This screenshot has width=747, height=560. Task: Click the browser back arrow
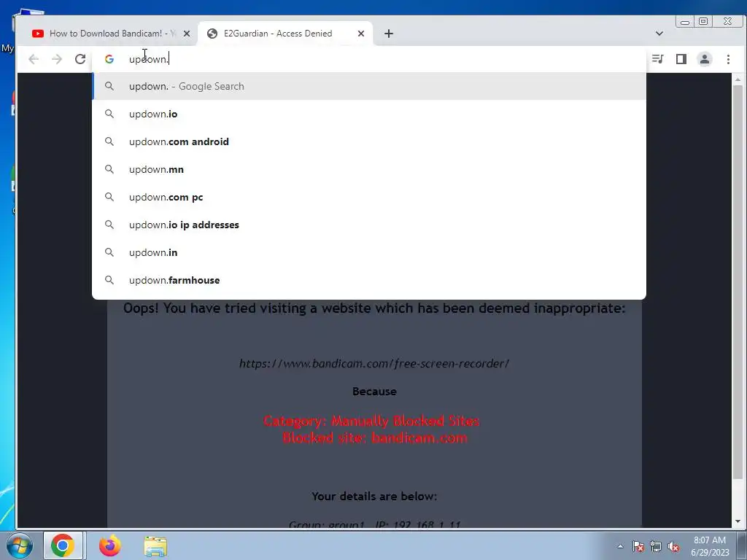tap(34, 59)
